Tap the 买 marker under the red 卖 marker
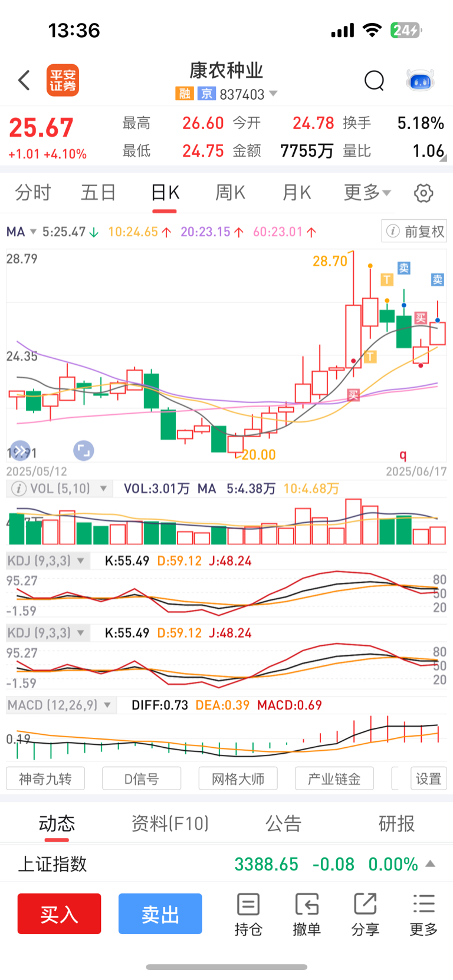Image resolution: width=453 pixels, height=980 pixels. pos(420,318)
